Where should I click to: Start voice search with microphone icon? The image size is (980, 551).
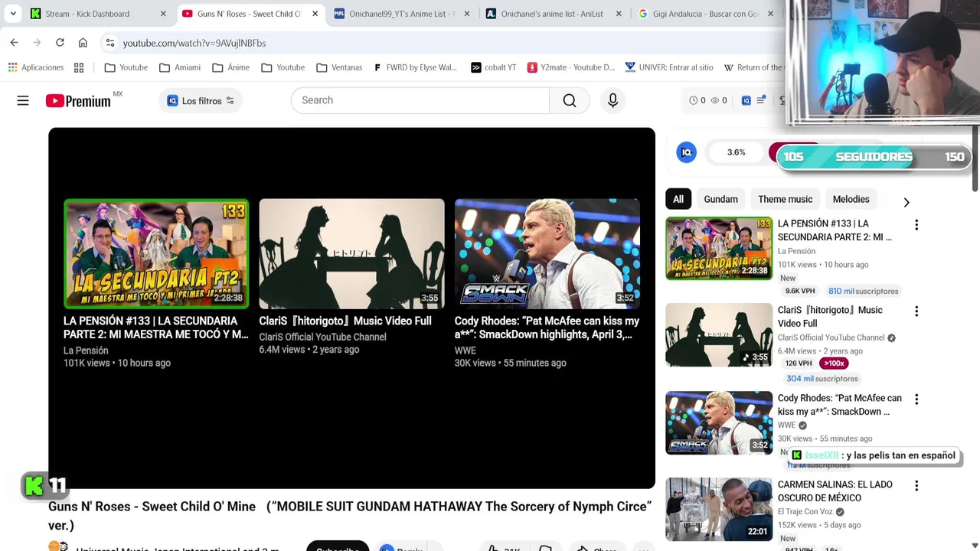[612, 100]
